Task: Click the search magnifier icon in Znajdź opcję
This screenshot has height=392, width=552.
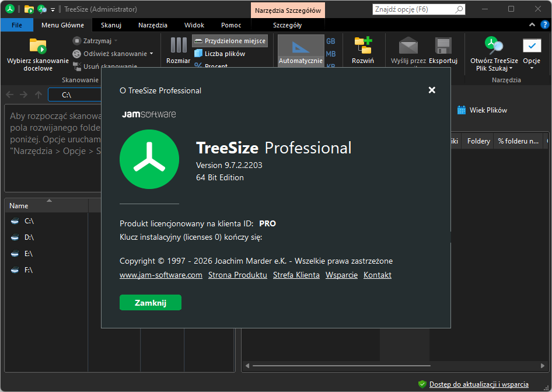Action: [x=459, y=9]
